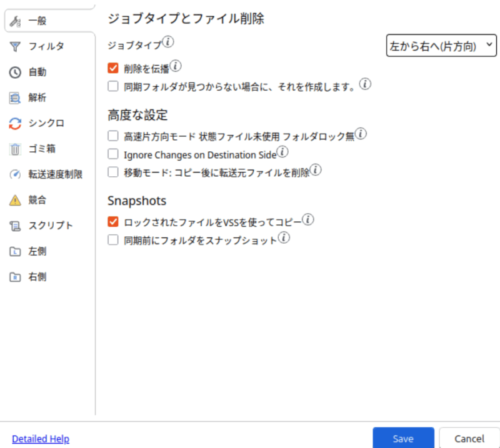Click the sync arrows icon for シンクロ
The image size is (500, 448).
(x=16, y=123)
